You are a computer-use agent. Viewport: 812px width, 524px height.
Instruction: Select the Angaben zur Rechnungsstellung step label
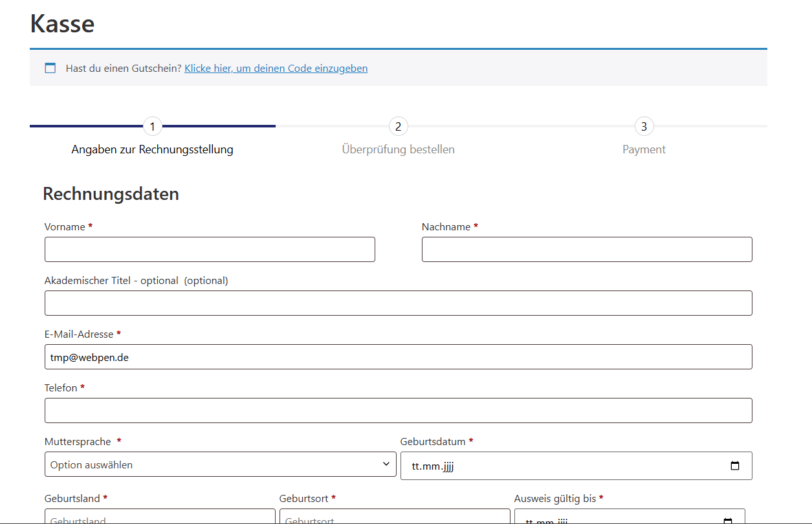pyautogui.click(x=153, y=149)
